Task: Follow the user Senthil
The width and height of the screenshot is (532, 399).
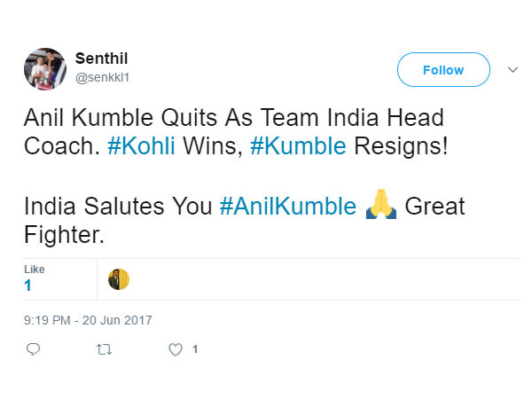Action: (442, 70)
